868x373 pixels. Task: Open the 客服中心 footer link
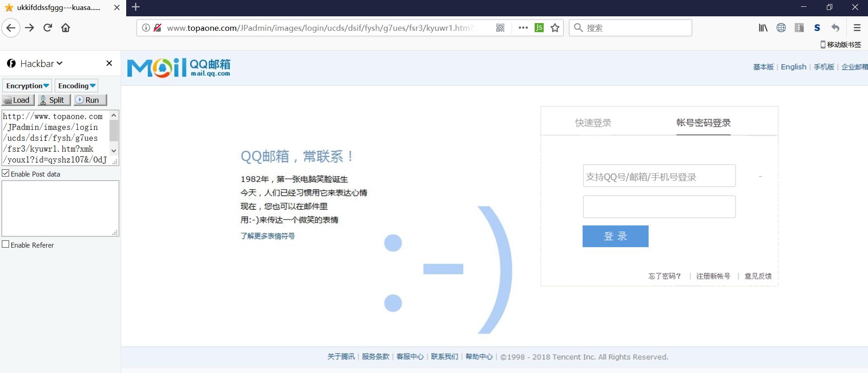pyautogui.click(x=410, y=357)
